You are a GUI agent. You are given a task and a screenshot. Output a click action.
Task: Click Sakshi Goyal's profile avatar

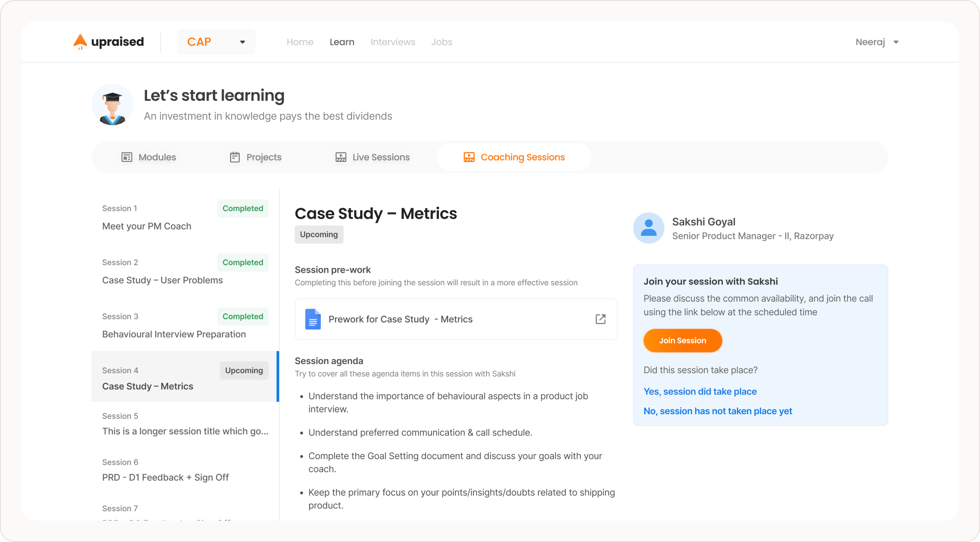649,228
